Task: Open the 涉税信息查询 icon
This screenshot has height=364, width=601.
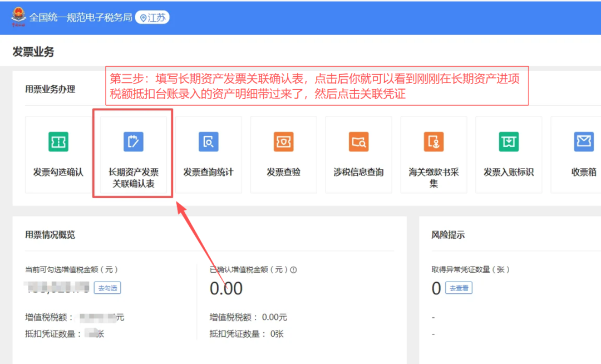Action: click(359, 142)
